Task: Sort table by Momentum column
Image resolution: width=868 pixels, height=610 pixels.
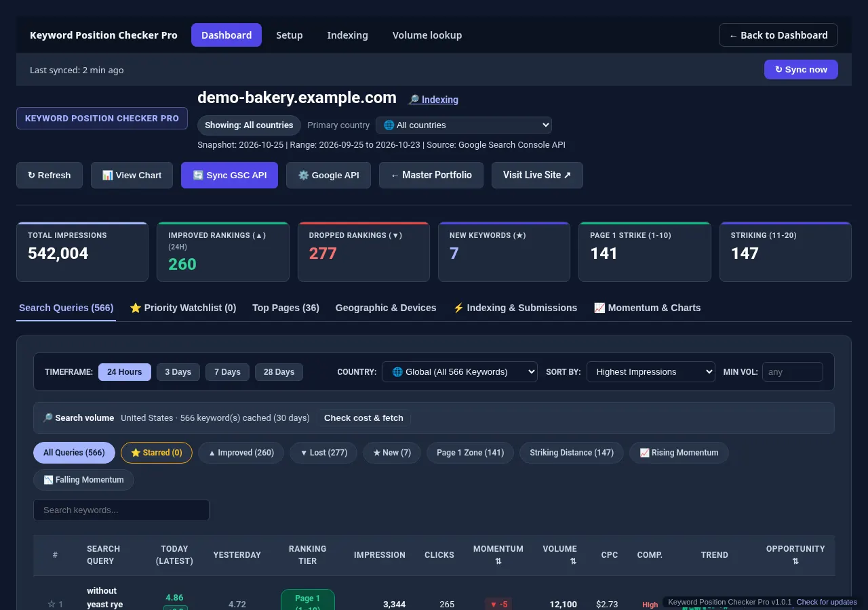Action: point(498,555)
